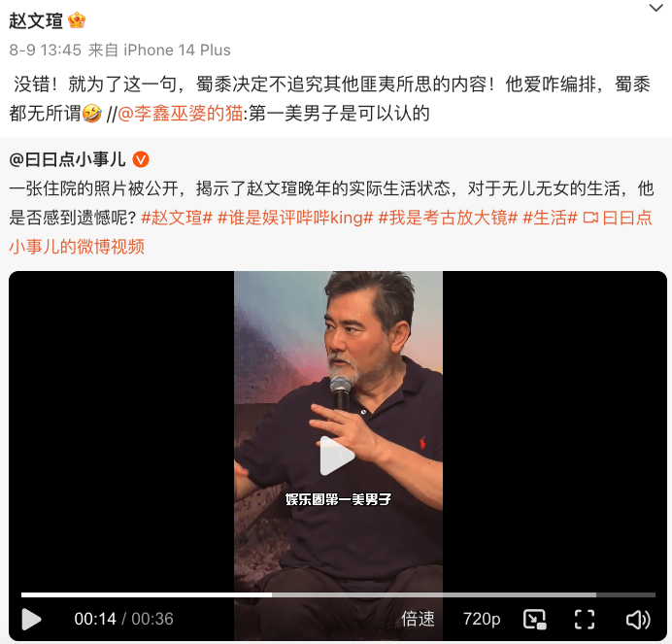Viewport: 672px width, 644px height.
Task: Open hashtag #生活#
Action: (x=550, y=218)
